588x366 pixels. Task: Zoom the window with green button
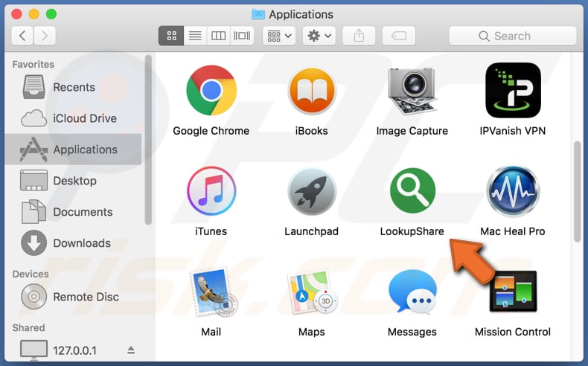[51, 14]
